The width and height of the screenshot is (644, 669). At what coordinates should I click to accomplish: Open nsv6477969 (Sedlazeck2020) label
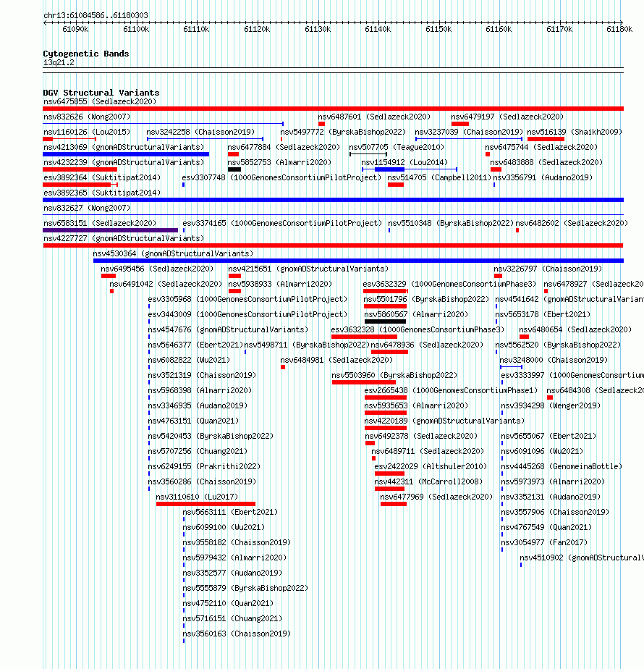(x=436, y=497)
